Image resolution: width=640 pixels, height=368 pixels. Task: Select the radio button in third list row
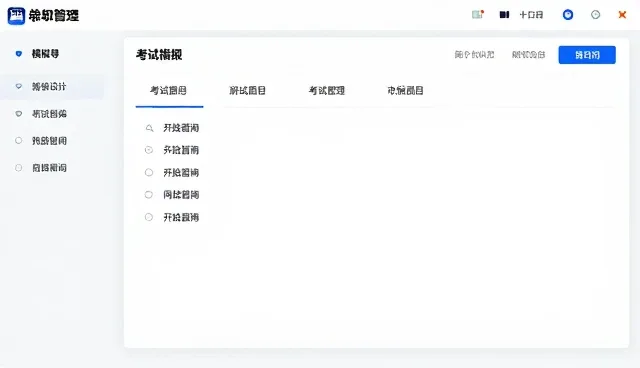(149, 173)
